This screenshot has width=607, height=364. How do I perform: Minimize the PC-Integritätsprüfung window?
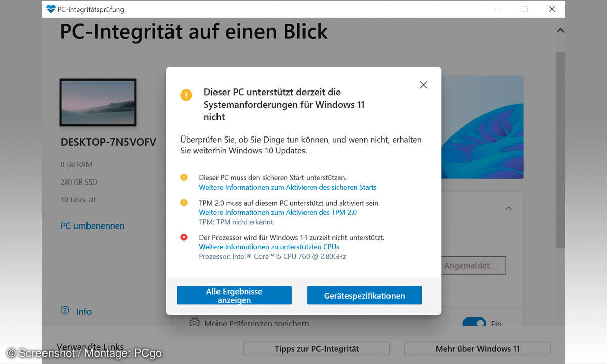(496, 9)
